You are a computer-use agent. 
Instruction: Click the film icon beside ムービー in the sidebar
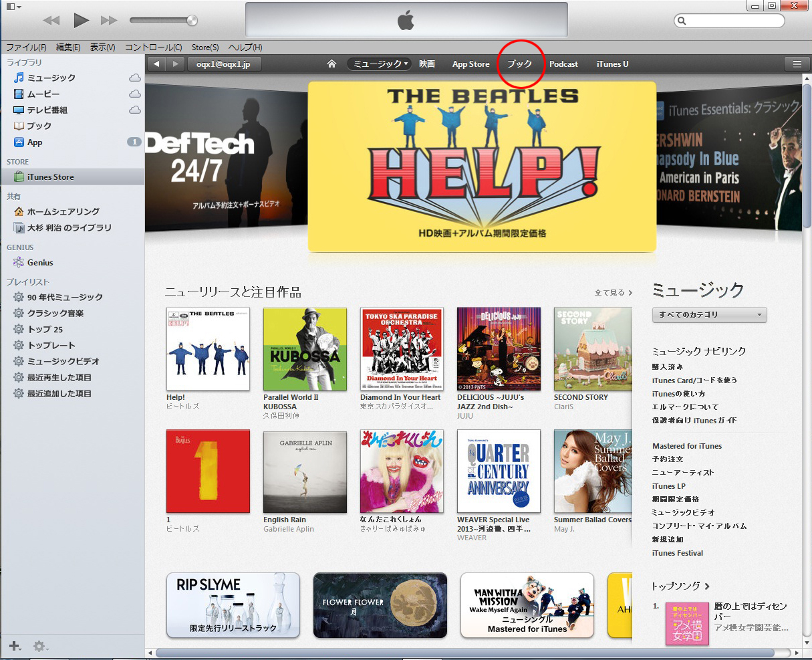pos(19,94)
